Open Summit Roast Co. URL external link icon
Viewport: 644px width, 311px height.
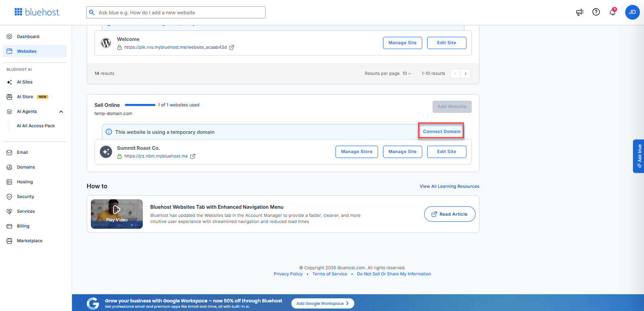[x=193, y=156]
